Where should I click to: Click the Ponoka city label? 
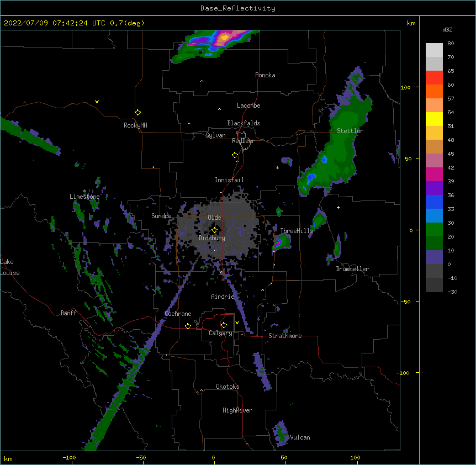(x=265, y=75)
